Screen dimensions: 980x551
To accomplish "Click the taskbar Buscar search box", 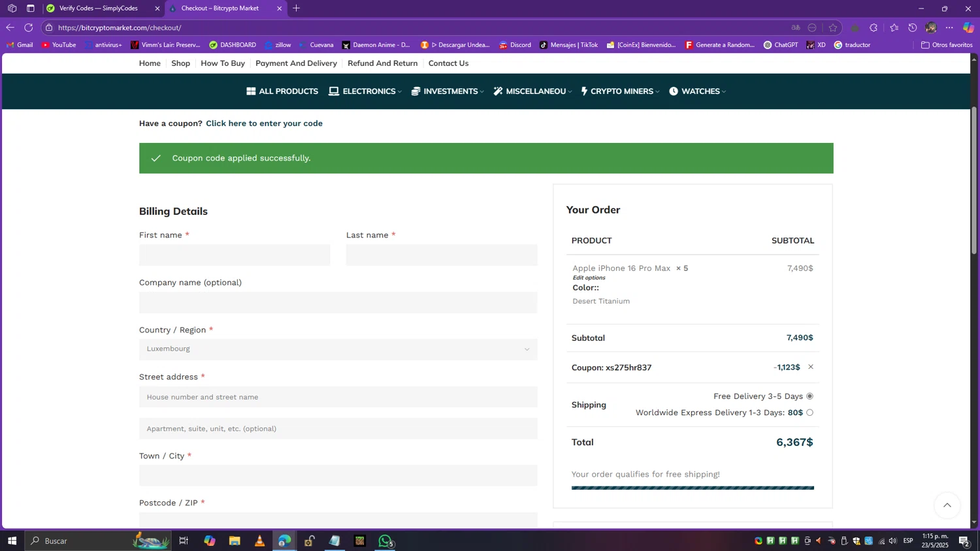I will [98, 541].
